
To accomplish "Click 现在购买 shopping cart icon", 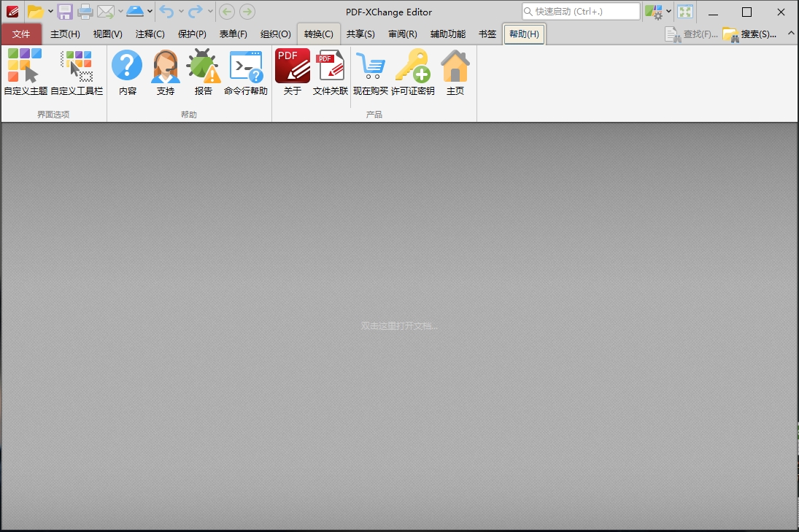I will coord(371,72).
